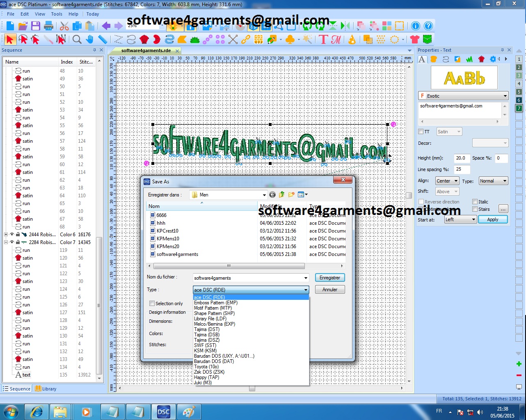Image resolution: width=526 pixels, height=420 pixels.
Task: Open the Start at Left dropdown
Action: [x=460, y=219]
